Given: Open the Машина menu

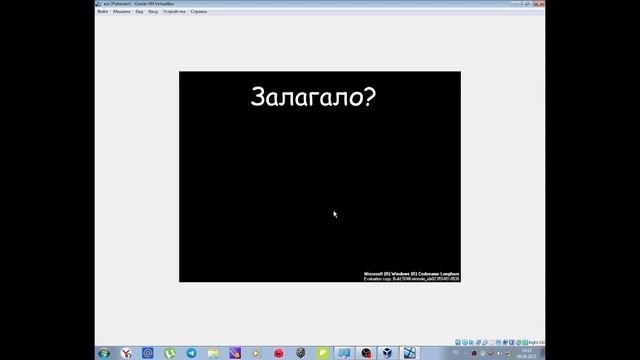Looking at the screenshot, I should coord(122,11).
